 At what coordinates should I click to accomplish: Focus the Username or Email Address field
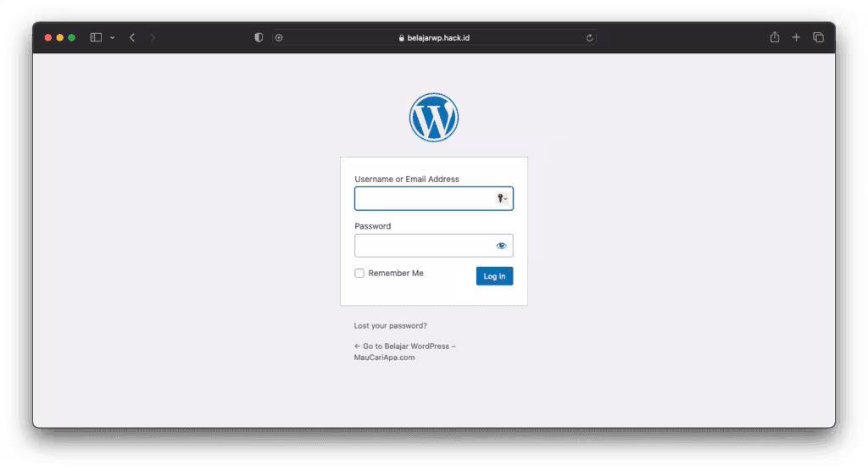pos(433,199)
